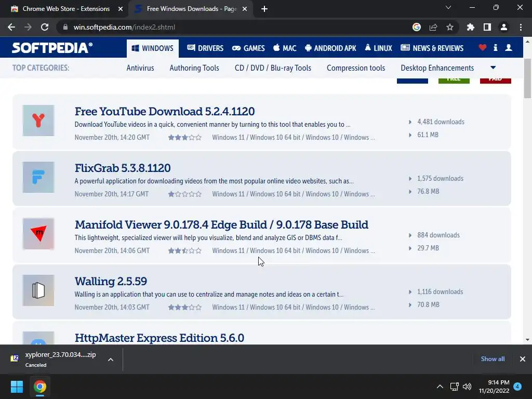Viewport: 532px width, 399px height.
Task: Open FlixGrab app icon thumbnail
Action: [38, 177]
